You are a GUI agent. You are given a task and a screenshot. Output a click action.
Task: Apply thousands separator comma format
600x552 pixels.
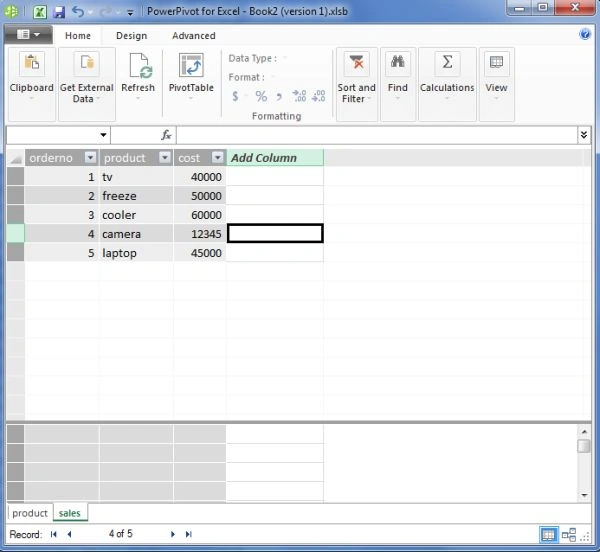[279, 96]
